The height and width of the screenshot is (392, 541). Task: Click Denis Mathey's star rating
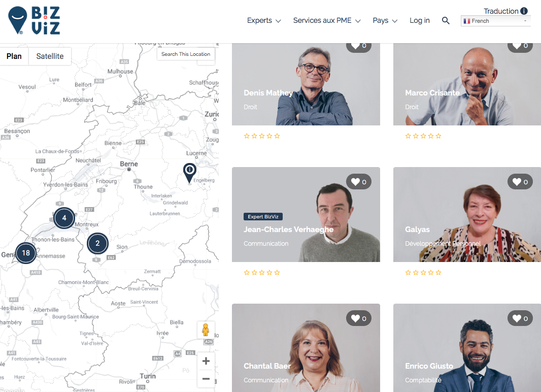(x=262, y=136)
